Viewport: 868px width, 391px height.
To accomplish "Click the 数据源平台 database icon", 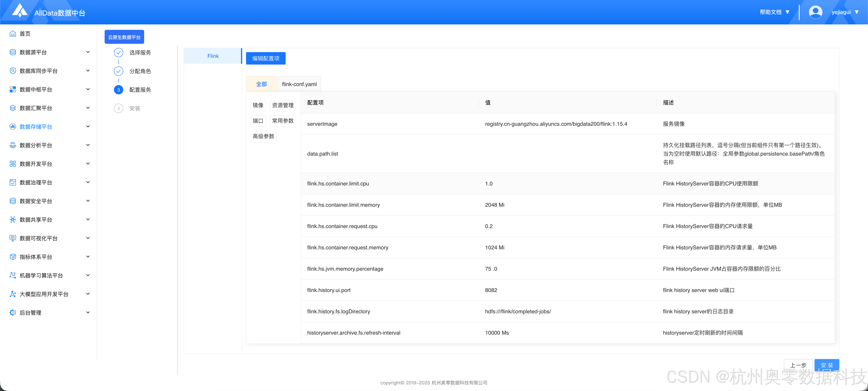I will coord(13,52).
